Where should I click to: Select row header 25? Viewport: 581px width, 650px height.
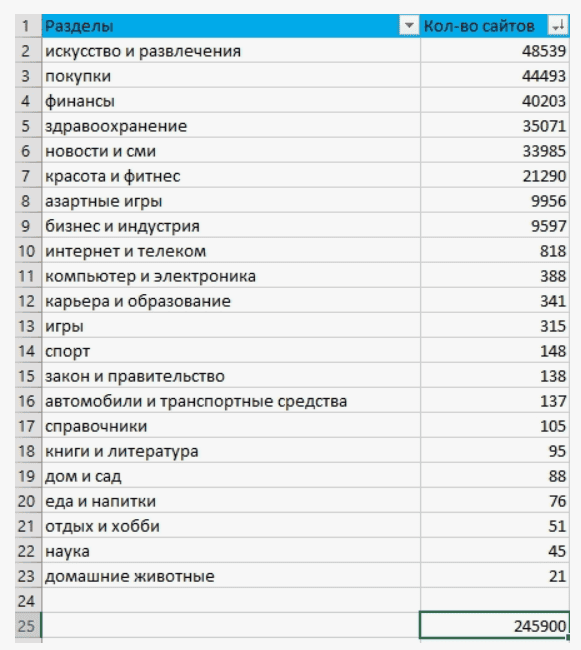coord(28,625)
